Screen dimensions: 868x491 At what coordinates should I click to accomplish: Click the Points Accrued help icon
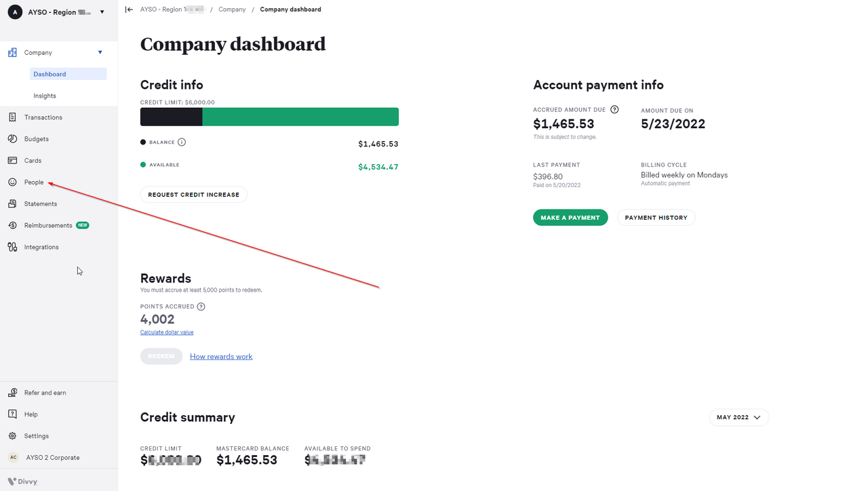coord(201,307)
